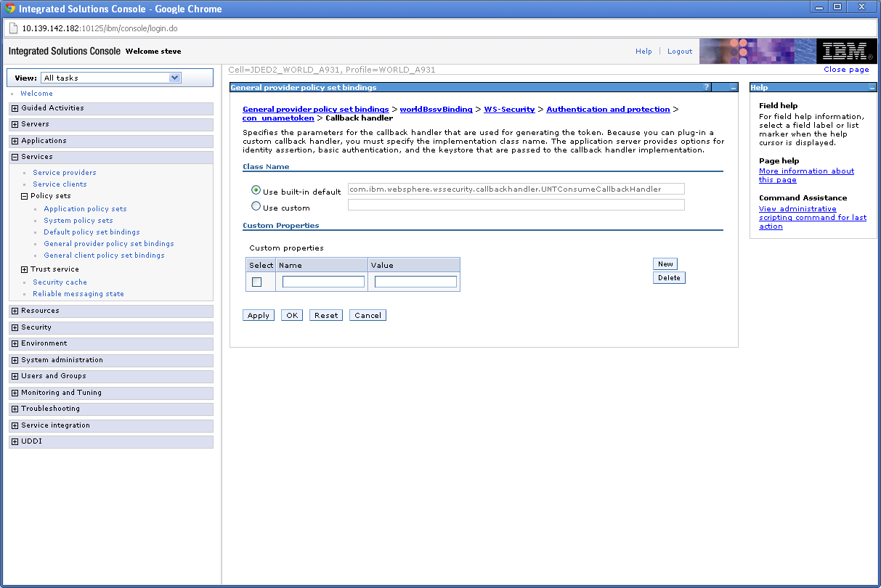
Task: Expand the Monitoring and Tuning section
Action: pyautogui.click(x=15, y=393)
